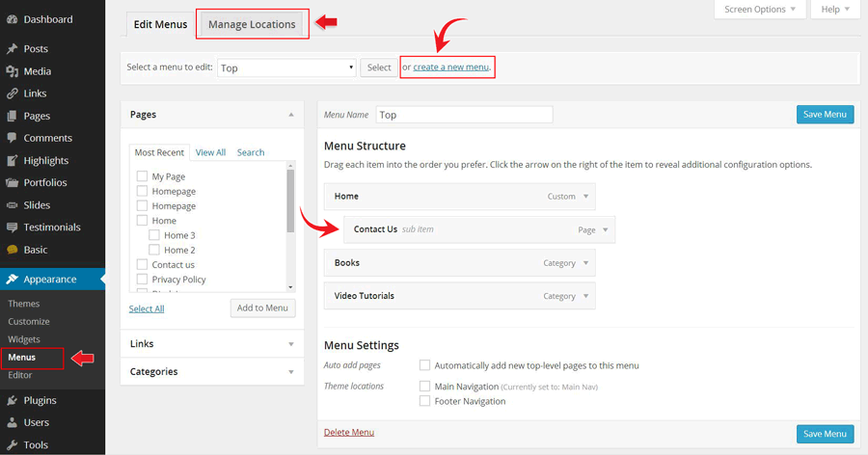Open the Select a menu dropdown
Image resolution: width=868 pixels, height=455 pixels.
pos(286,67)
